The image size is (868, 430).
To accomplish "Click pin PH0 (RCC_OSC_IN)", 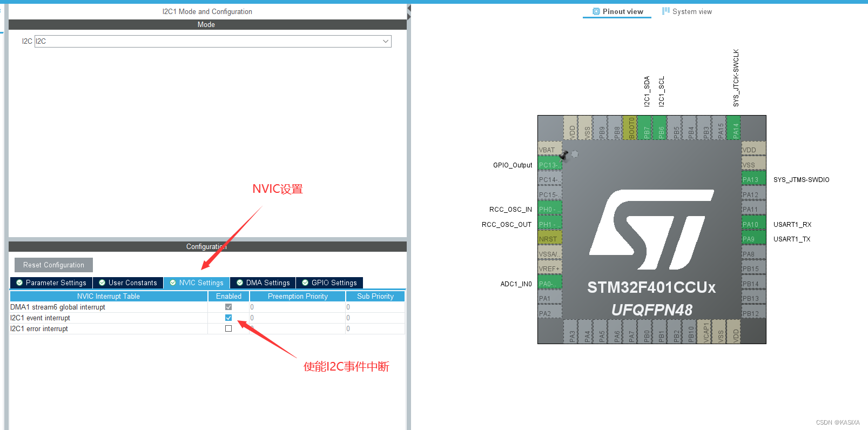I will [550, 209].
